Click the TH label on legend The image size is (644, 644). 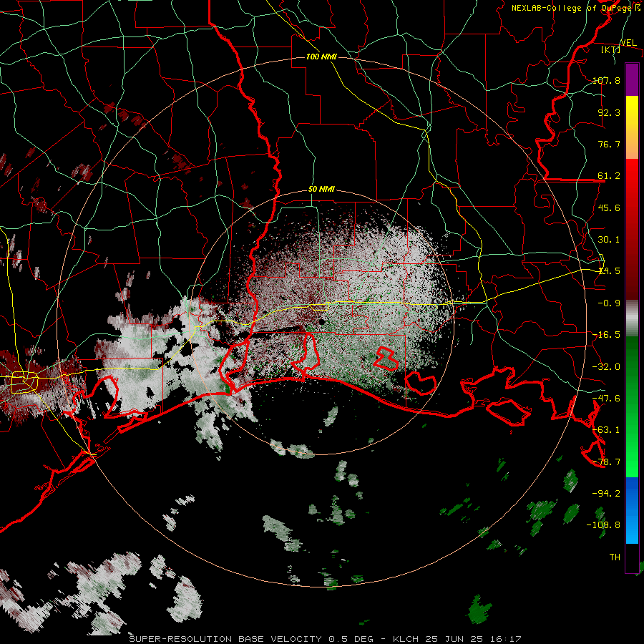[x=615, y=557]
